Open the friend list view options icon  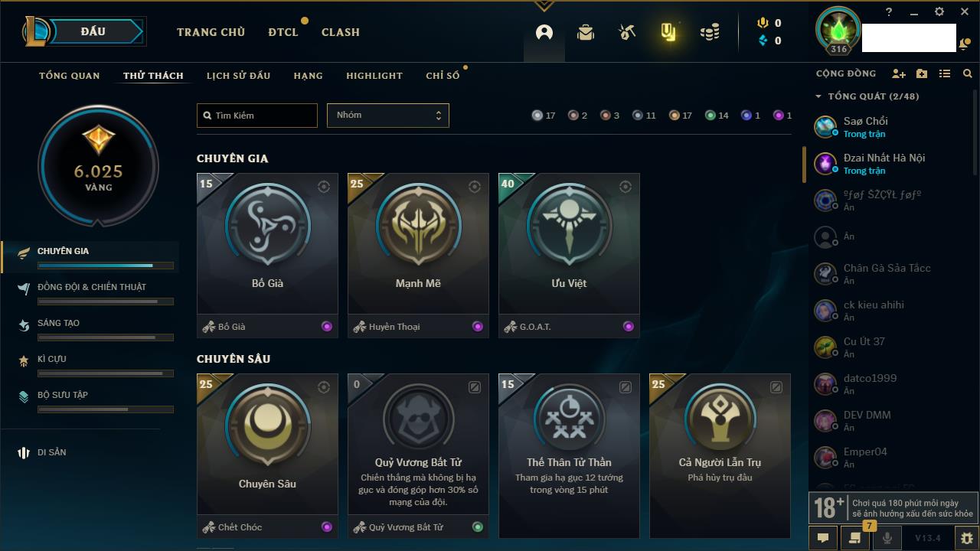tap(945, 73)
